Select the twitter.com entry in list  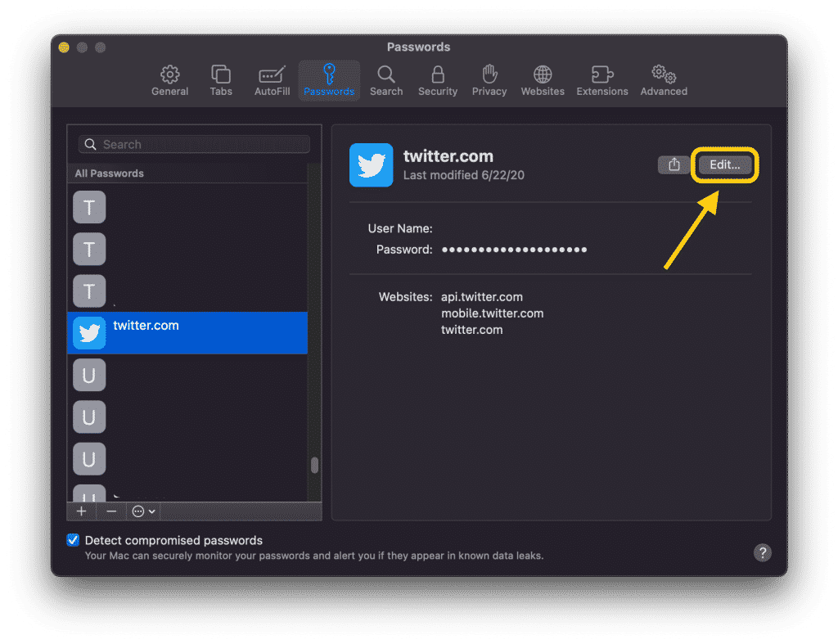(187, 332)
